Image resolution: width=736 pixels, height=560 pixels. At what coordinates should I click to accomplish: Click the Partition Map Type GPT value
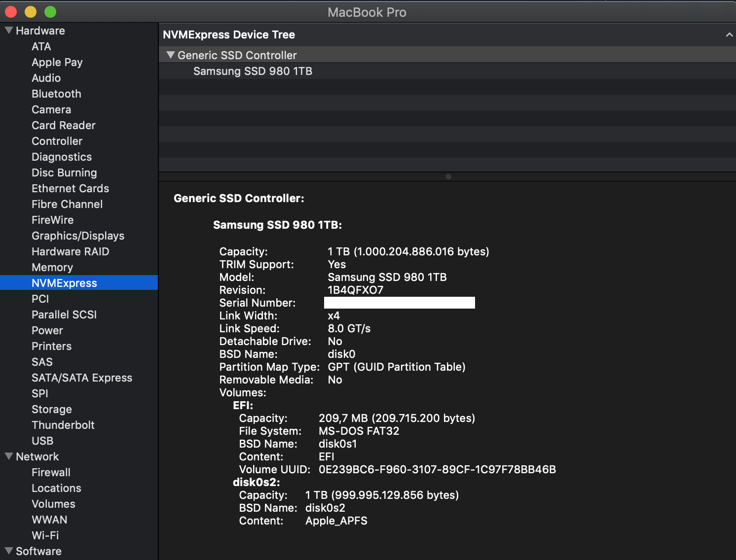tap(397, 367)
